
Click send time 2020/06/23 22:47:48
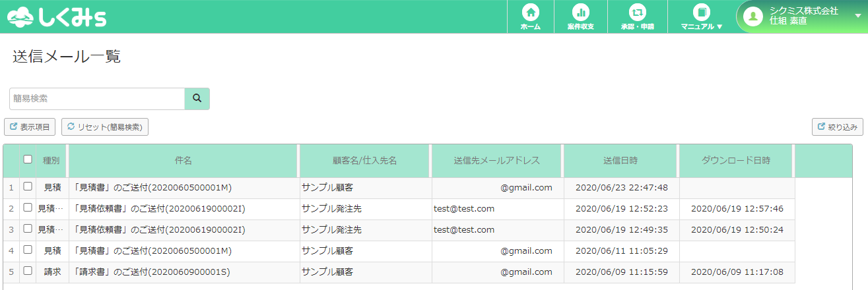coord(622,187)
